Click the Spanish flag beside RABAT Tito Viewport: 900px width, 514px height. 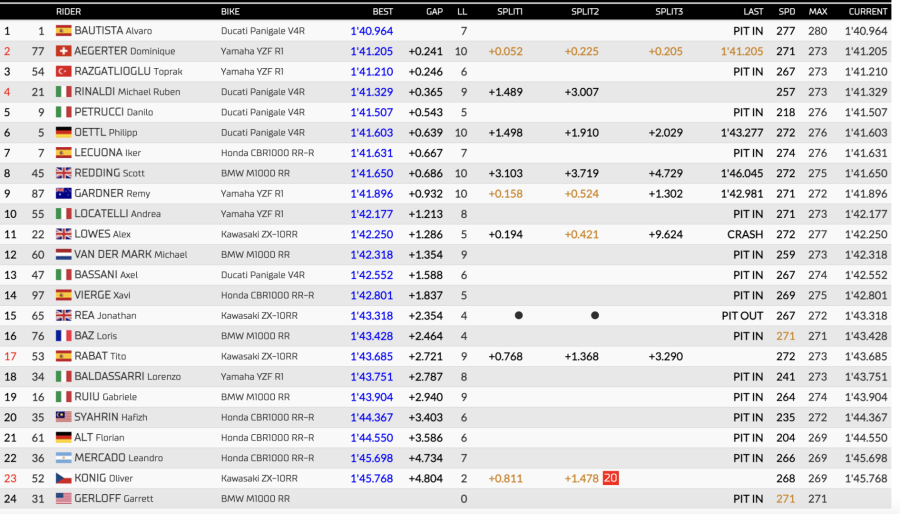pos(64,356)
